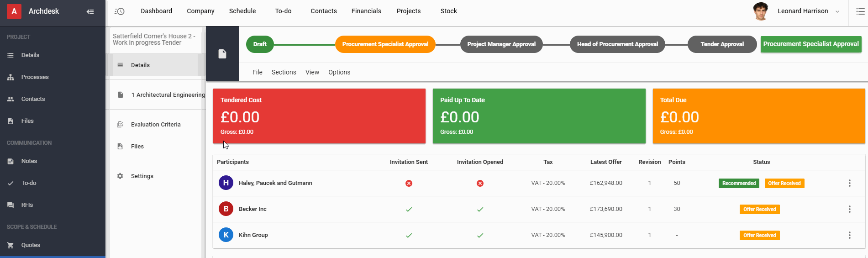Click the Quotes shopping cart icon
The image size is (868, 258).
(11, 245)
